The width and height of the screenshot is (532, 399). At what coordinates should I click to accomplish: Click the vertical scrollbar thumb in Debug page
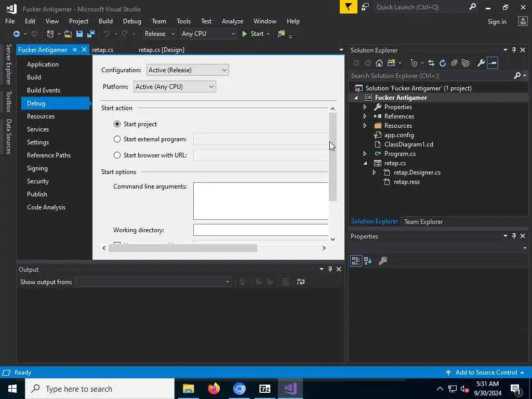(x=333, y=157)
